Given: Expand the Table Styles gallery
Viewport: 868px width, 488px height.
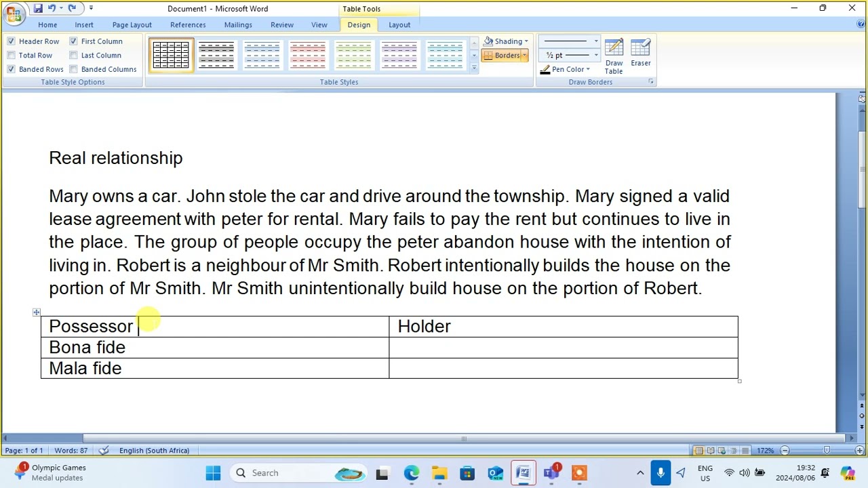Looking at the screenshot, I should point(474,68).
